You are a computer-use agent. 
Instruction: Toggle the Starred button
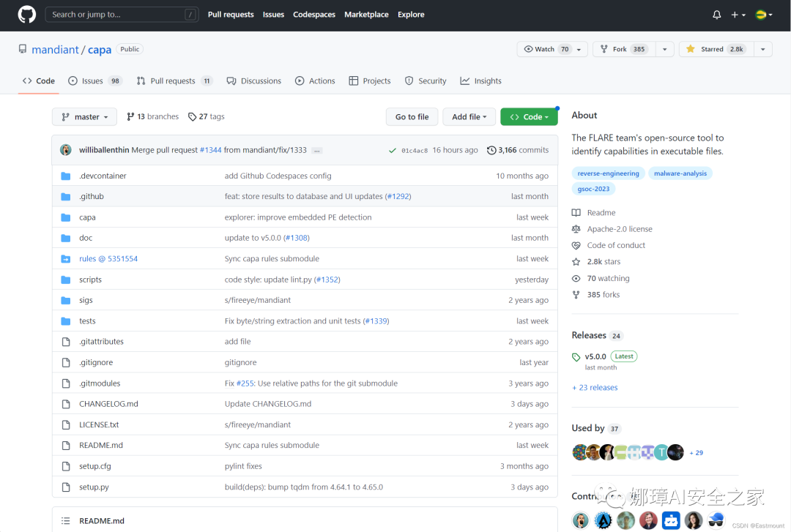tap(716, 49)
